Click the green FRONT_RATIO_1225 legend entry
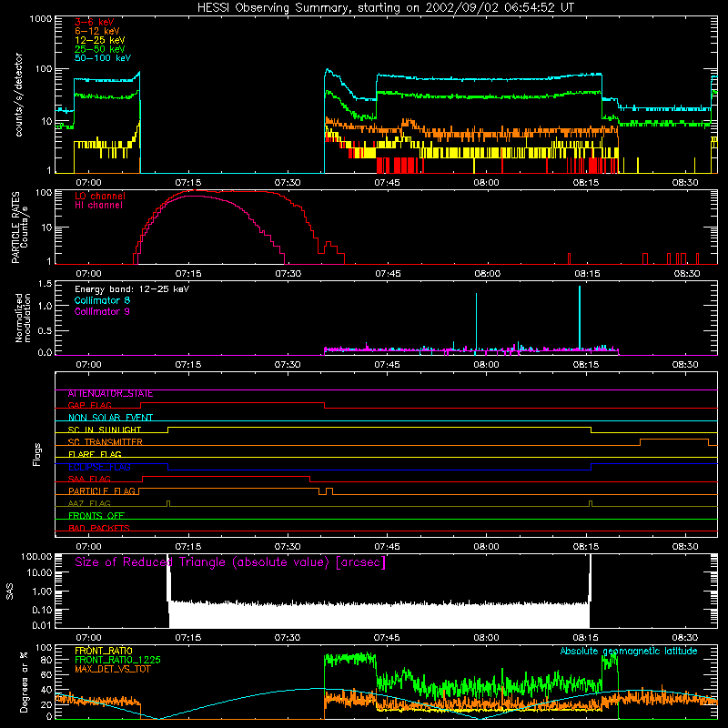The width and height of the screenshot is (728, 728). pyautogui.click(x=118, y=660)
